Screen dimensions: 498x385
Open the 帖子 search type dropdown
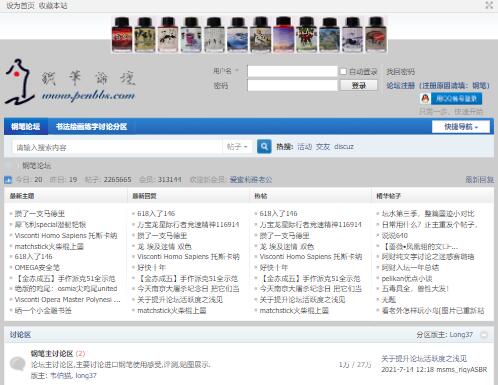tap(237, 147)
